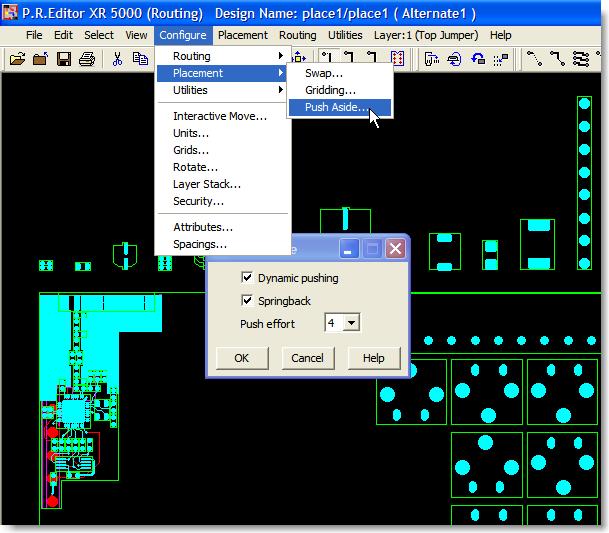Screen dimensions: 609x533
Task: Choose Layer Stack from Configure menu
Action: pyautogui.click(x=207, y=184)
